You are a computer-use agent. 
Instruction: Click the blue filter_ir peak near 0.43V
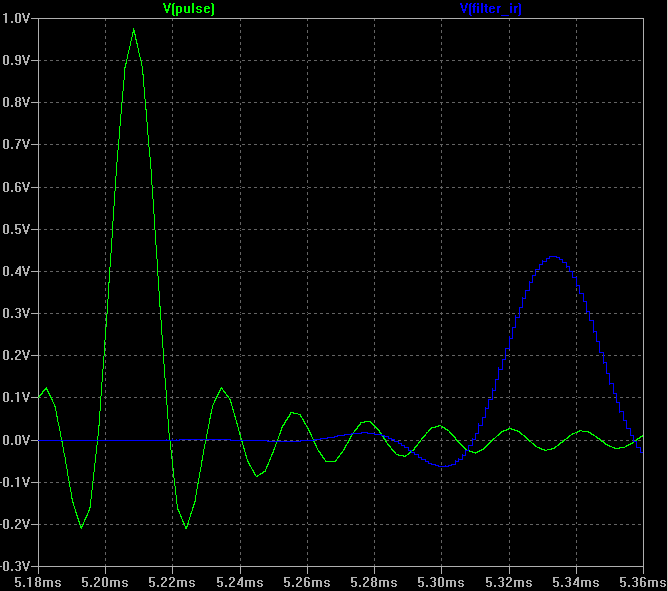pyautogui.click(x=553, y=257)
